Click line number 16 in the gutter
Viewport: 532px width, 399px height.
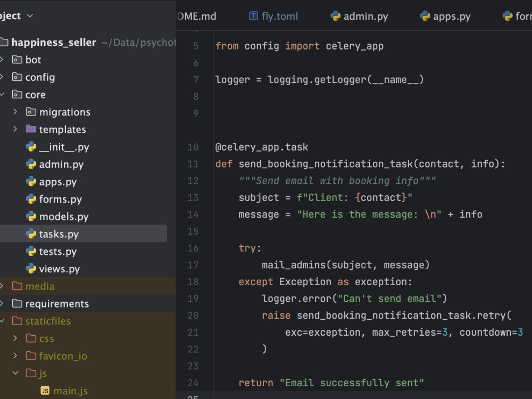coord(193,248)
